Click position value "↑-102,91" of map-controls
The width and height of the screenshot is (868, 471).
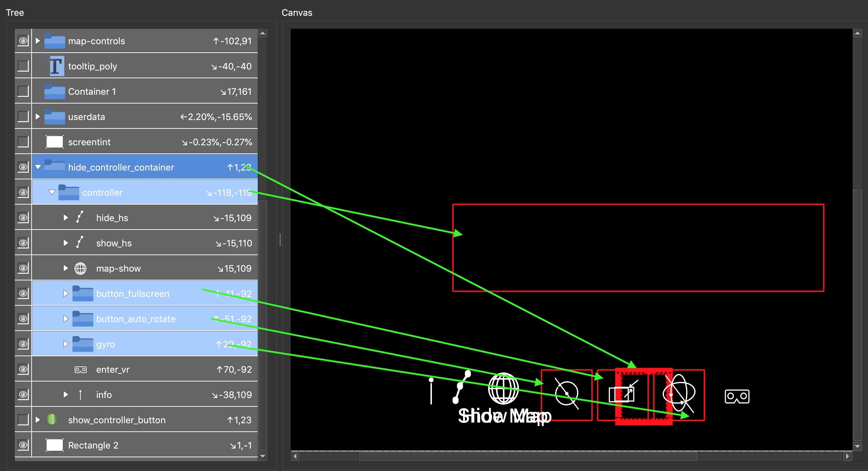coord(232,41)
